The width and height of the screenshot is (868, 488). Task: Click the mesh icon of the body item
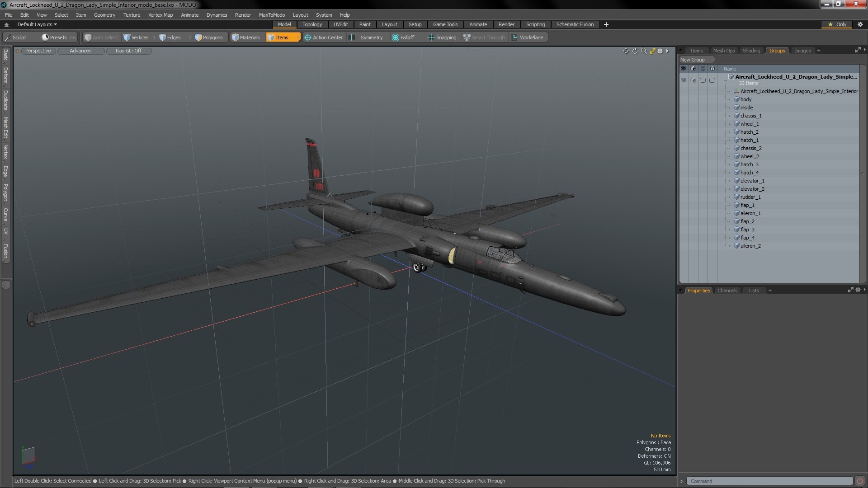(x=736, y=99)
